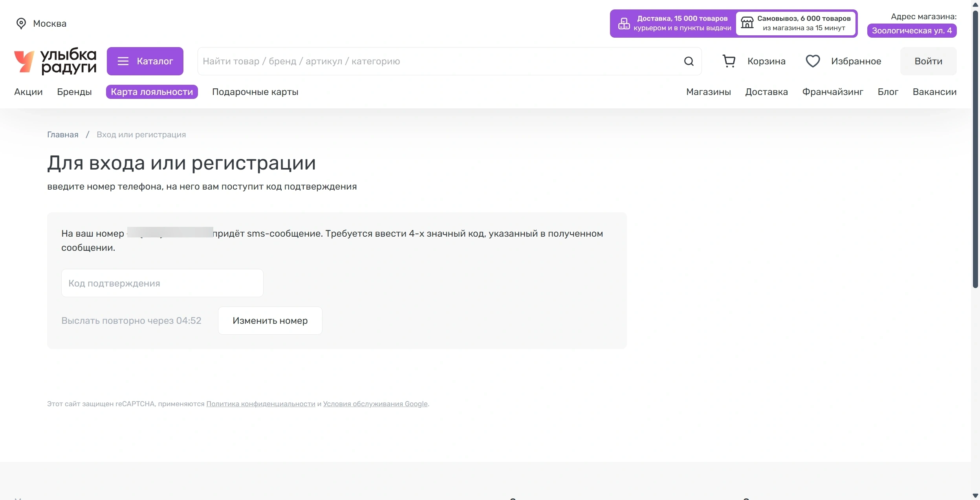The height and width of the screenshot is (500, 980).
Task: Open Избранное via the heart icon
Action: [813, 61]
